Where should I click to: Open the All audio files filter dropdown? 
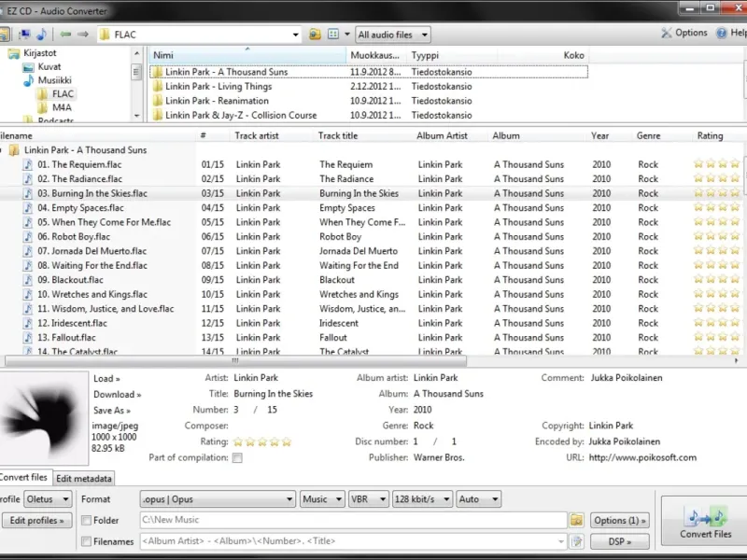coord(392,35)
